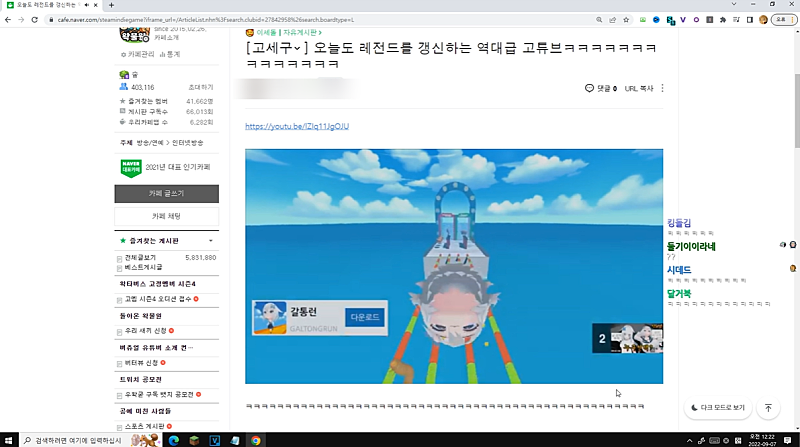Reload the page with the refresh icon
The image size is (800, 447).
coord(34,20)
